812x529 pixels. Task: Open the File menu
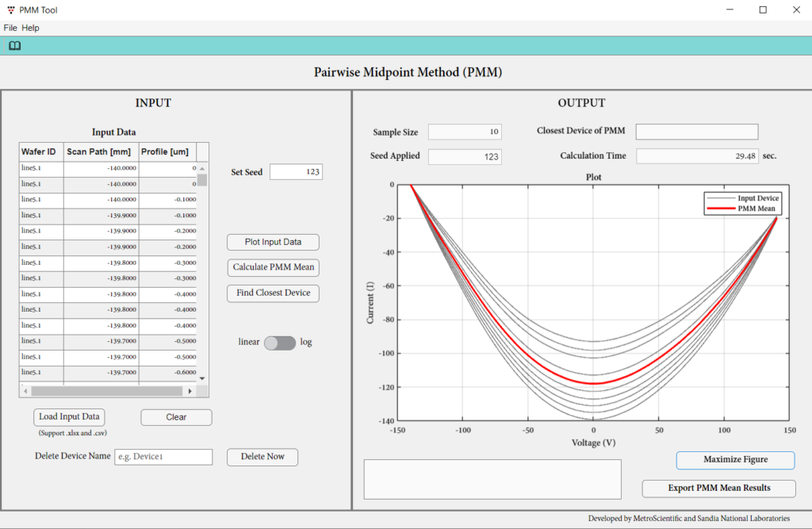[x=10, y=28]
